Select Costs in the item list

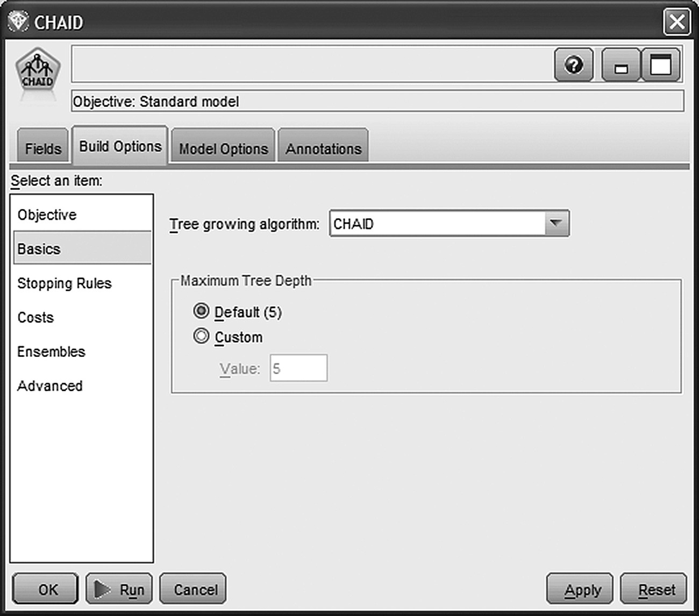[82, 317]
